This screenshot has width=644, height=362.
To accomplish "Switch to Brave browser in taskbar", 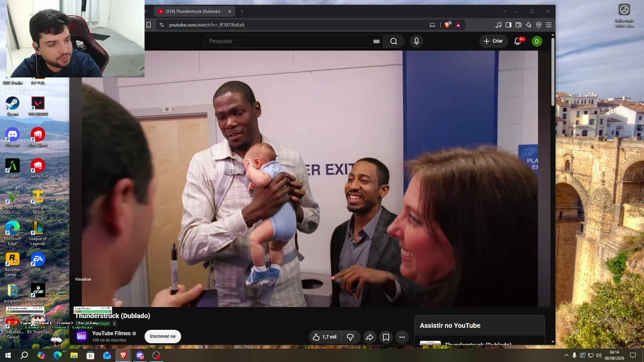I will tap(123, 355).
